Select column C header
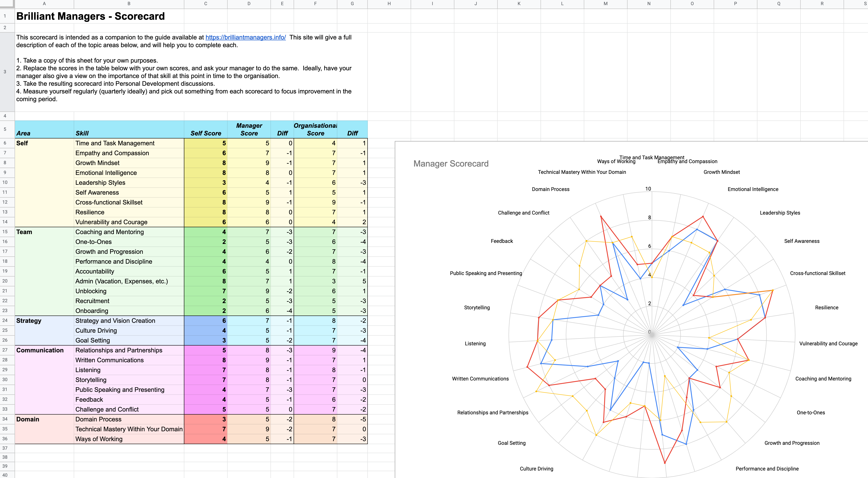This screenshot has height=478, width=868. 206,4
